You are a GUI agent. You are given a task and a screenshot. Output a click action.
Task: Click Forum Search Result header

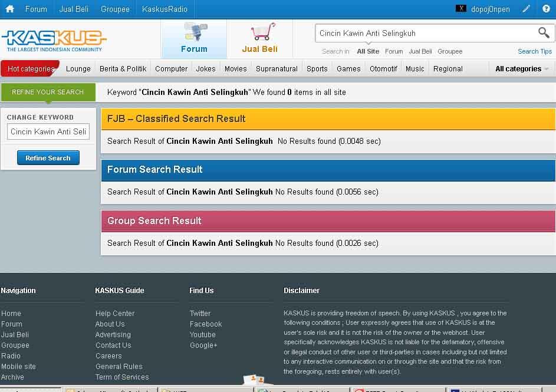[x=328, y=170]
